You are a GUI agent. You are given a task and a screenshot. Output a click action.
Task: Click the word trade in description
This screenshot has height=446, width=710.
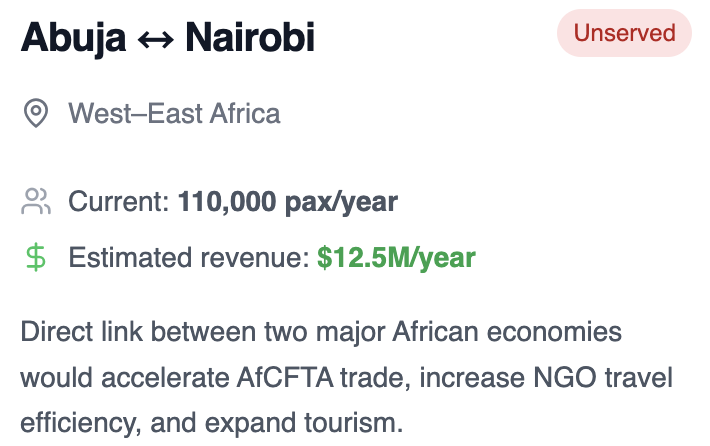click(x=375, y=378)
